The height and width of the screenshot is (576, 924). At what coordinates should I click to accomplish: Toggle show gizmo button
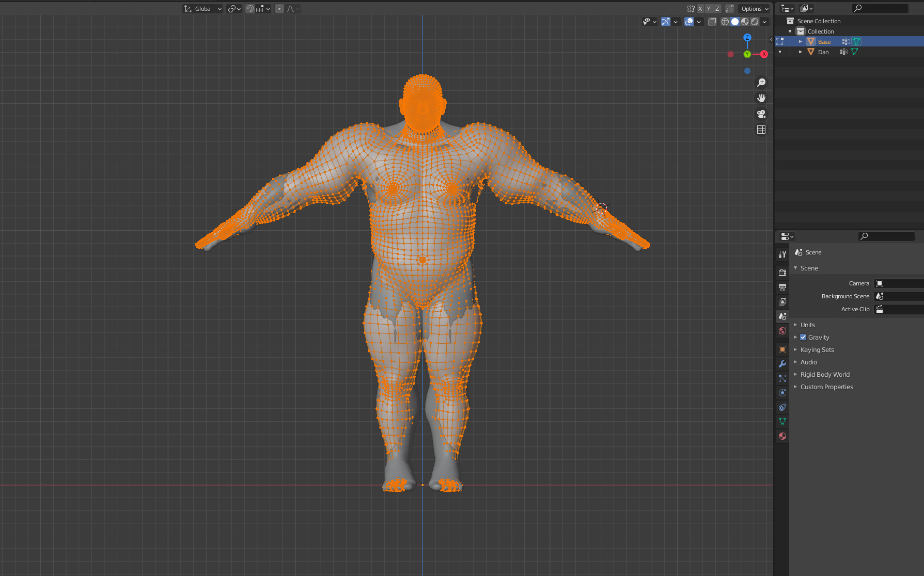(666, 22)
